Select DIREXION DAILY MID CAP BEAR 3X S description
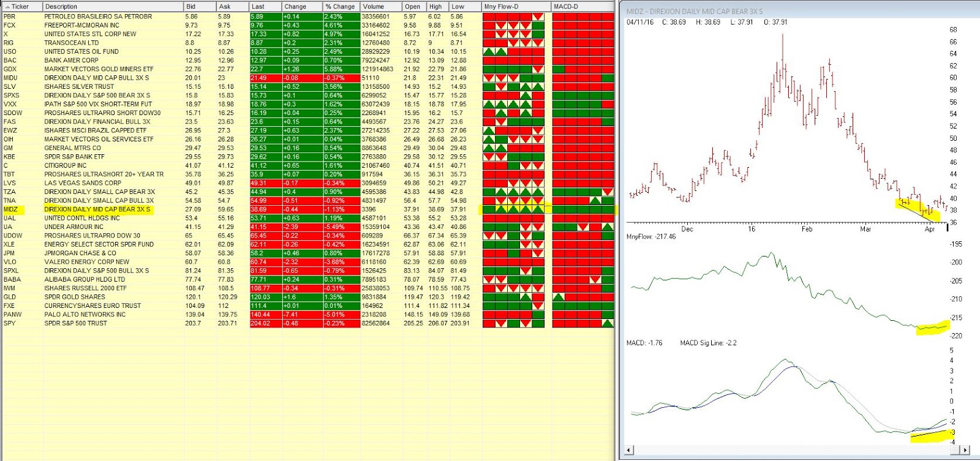The image size is (980, 461). coord(97,209)
